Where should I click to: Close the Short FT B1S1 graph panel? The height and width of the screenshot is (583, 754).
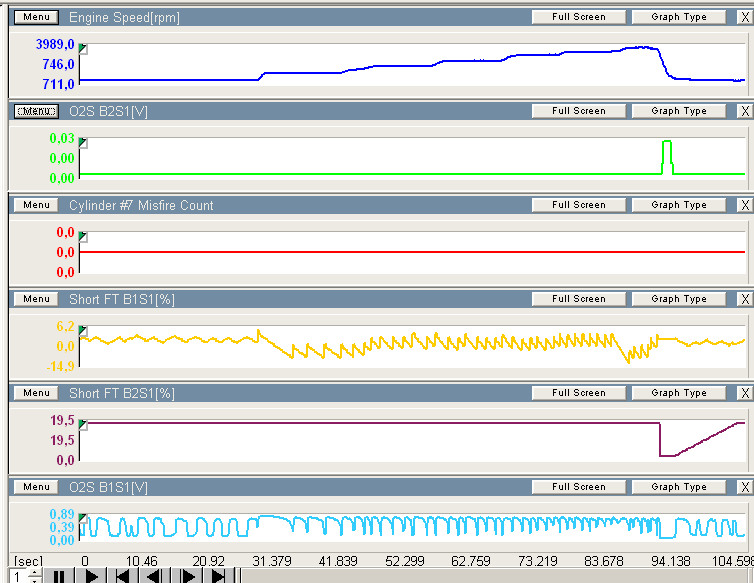coord(743,299)
